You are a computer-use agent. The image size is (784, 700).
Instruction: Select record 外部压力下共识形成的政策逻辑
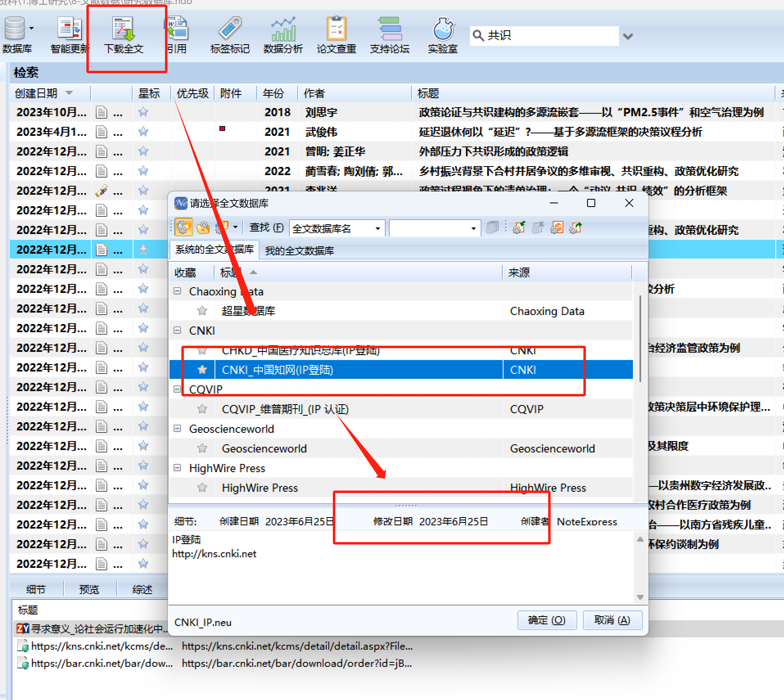point(493,151)
